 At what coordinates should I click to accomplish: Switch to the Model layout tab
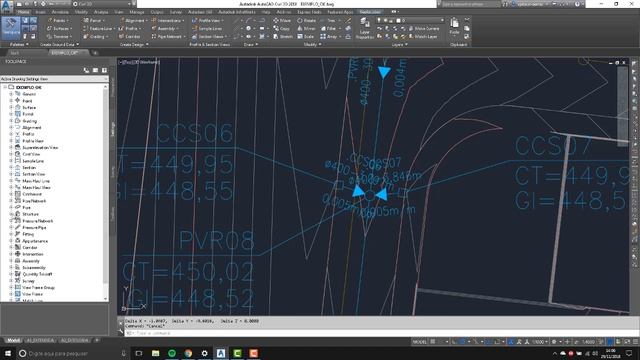(13, 340)
